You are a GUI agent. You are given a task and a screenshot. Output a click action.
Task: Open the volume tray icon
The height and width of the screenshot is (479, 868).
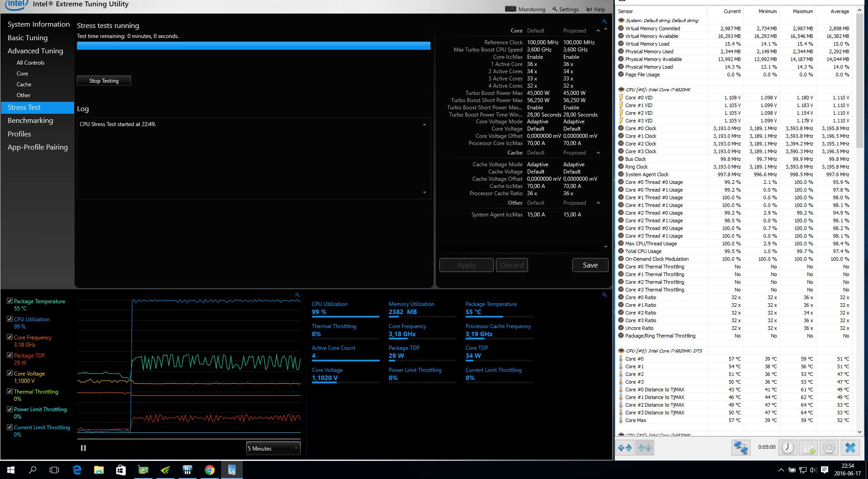coord(813,470)
